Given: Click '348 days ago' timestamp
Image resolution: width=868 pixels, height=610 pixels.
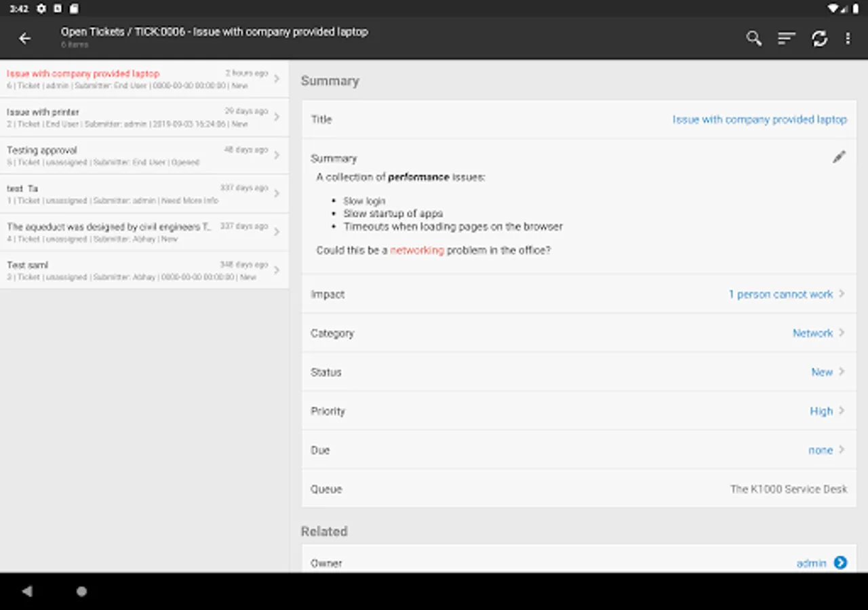Looking at the screenshot, I should pos(244,264).
